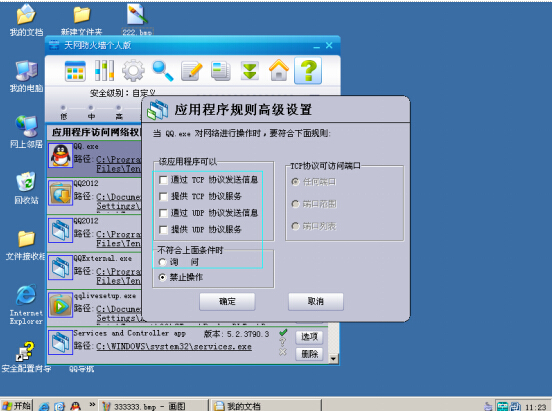Enable 通过 TCP 协议发送信息 checkbox
552x411 pixels.
click(x=163, y=180)
